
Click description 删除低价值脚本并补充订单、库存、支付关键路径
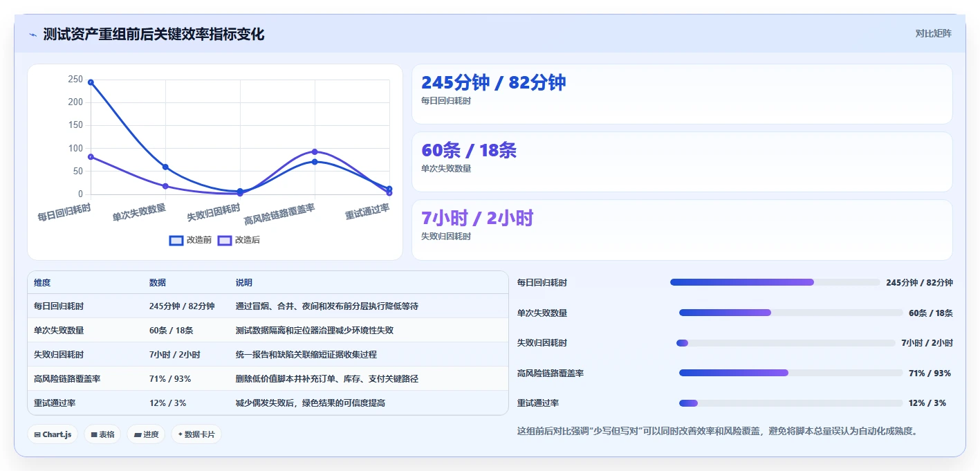(327, 378)
